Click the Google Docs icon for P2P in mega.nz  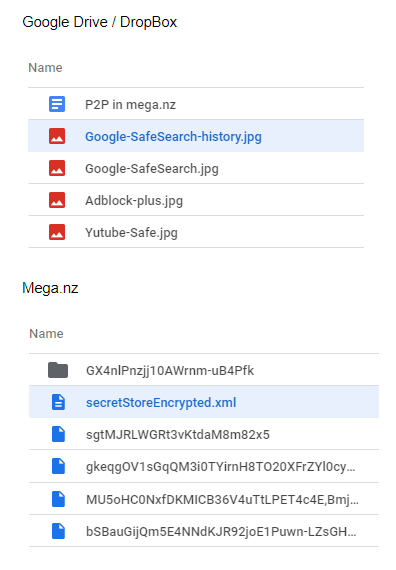pos(57,104)
